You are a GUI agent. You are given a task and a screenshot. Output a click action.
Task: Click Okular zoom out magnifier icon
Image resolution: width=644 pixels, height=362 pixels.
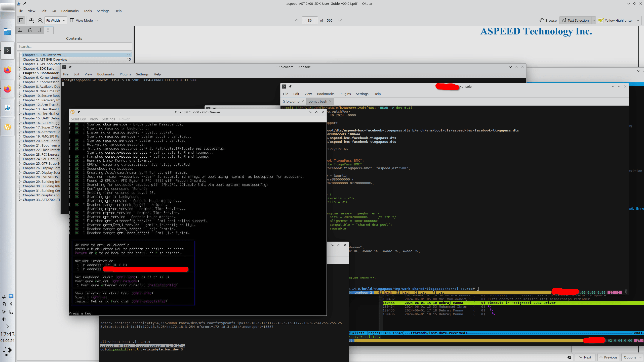coord(40,20)
